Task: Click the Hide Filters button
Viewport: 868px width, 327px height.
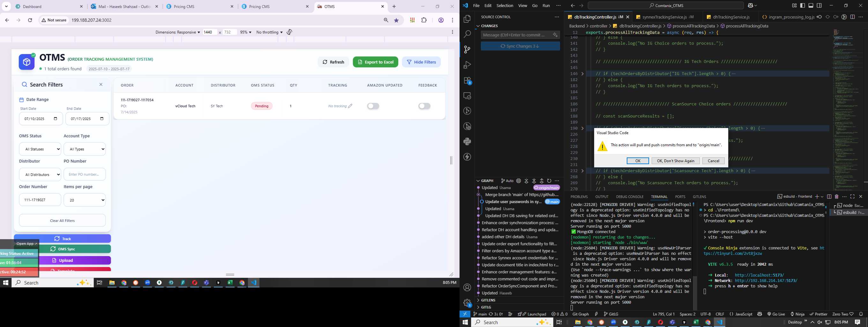Action: (421, 62)
